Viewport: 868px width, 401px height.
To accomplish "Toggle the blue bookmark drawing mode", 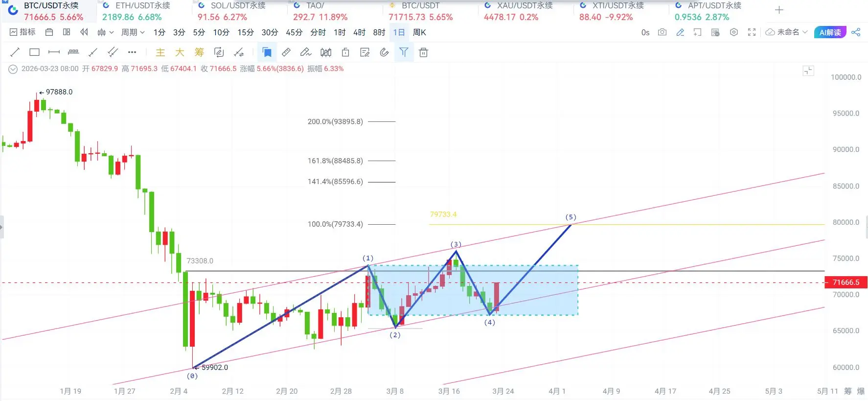I will (x=267, y=52).
